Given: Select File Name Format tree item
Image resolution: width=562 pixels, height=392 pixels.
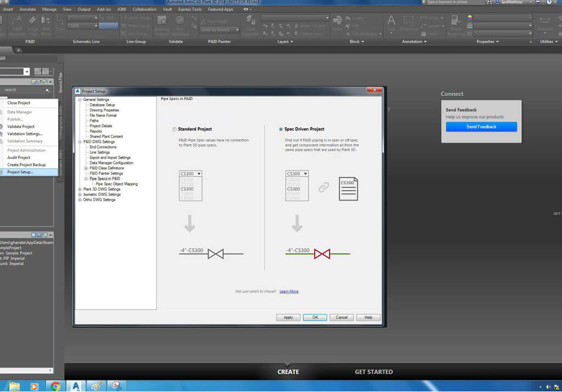Looking at the screenshot, I should click(x=103, y=116).
